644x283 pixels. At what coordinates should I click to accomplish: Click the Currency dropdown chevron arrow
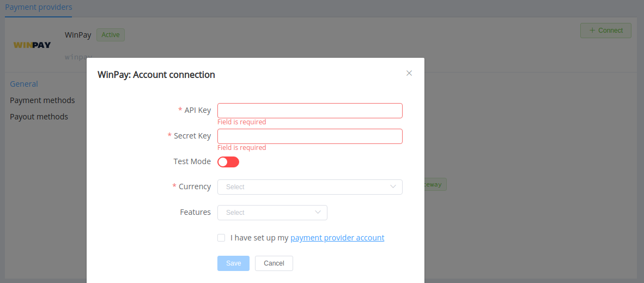pos(393,186)
